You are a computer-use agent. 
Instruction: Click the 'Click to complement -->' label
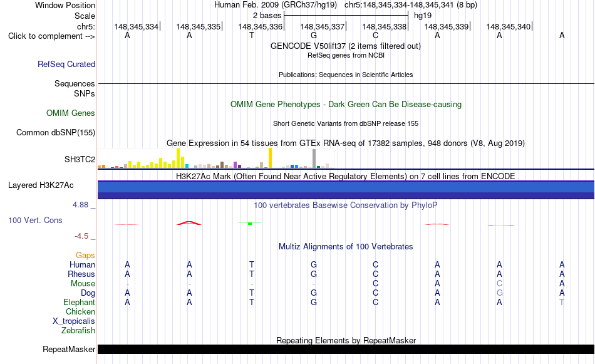(x=51, y=36)
